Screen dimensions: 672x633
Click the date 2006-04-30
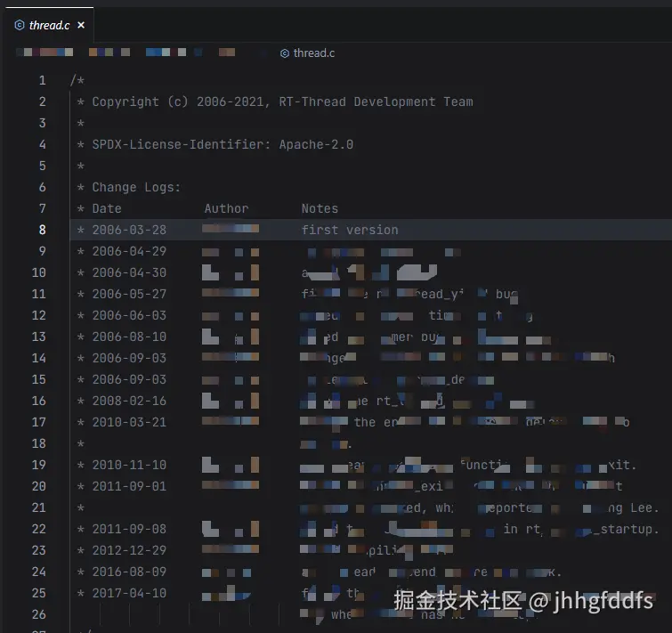pyautogui.click(x=129, y=272)
